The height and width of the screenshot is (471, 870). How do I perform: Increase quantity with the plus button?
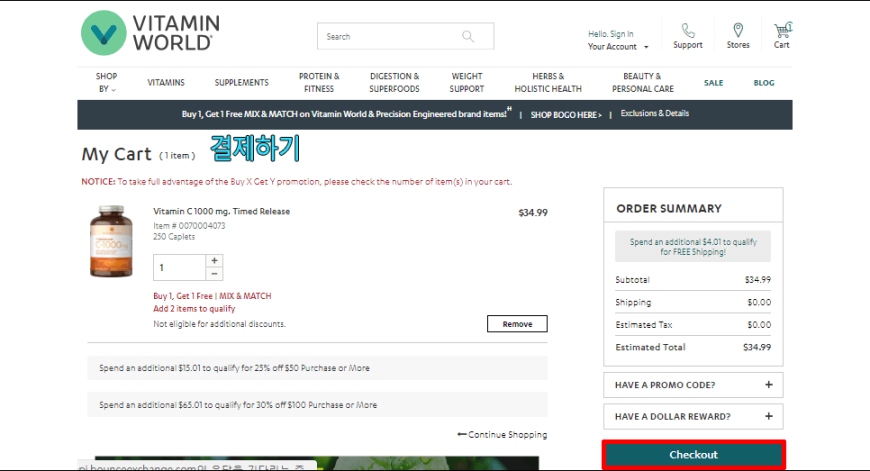point(214,261)
